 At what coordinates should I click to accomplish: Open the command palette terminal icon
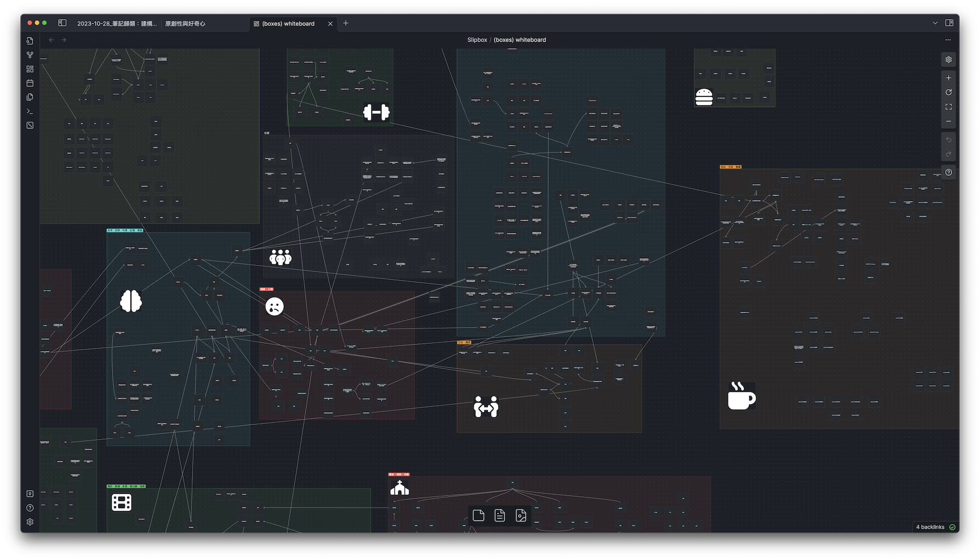pos(30,111)
